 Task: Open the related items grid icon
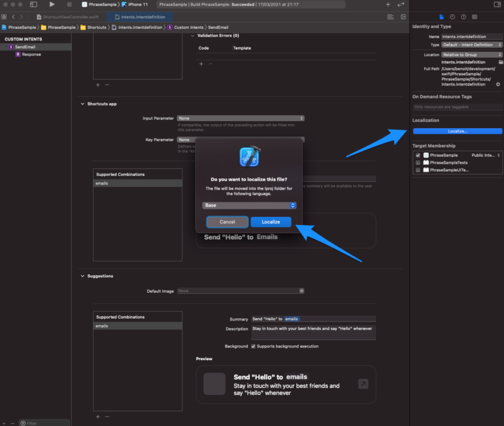click(x=4, y=17)
